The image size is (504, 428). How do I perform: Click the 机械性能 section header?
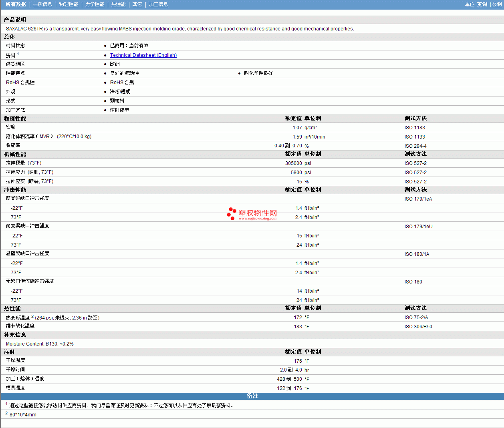[x=15, y=154]
